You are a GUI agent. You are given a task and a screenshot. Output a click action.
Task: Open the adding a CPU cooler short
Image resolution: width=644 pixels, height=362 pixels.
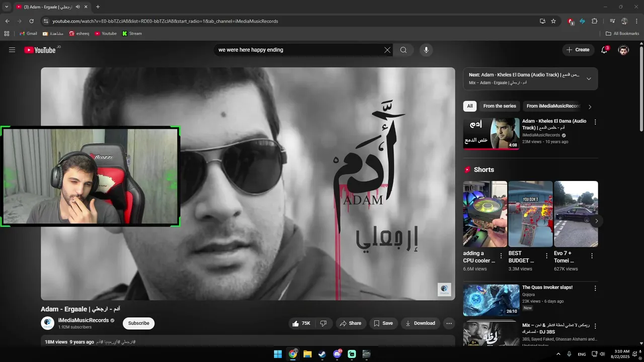pos(485,214)
